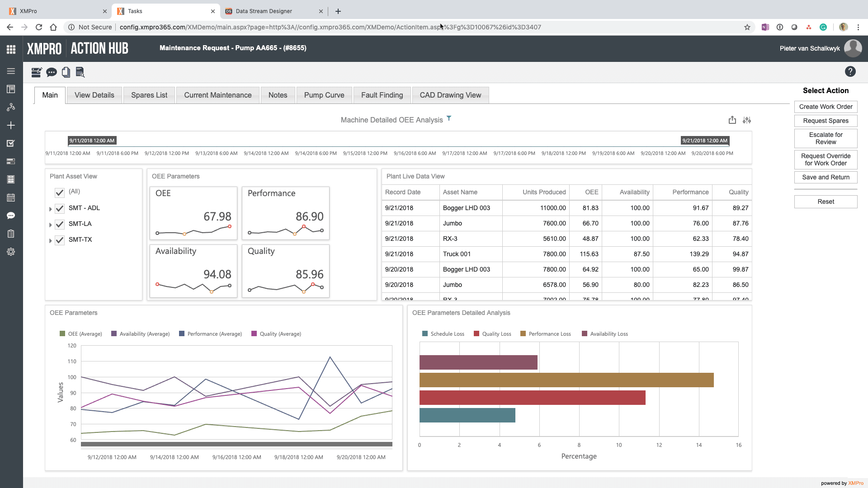The width and height of the screenshot is (868, 488).
Task: Click the Create Work Order button
Action: [x=826, y=107]
